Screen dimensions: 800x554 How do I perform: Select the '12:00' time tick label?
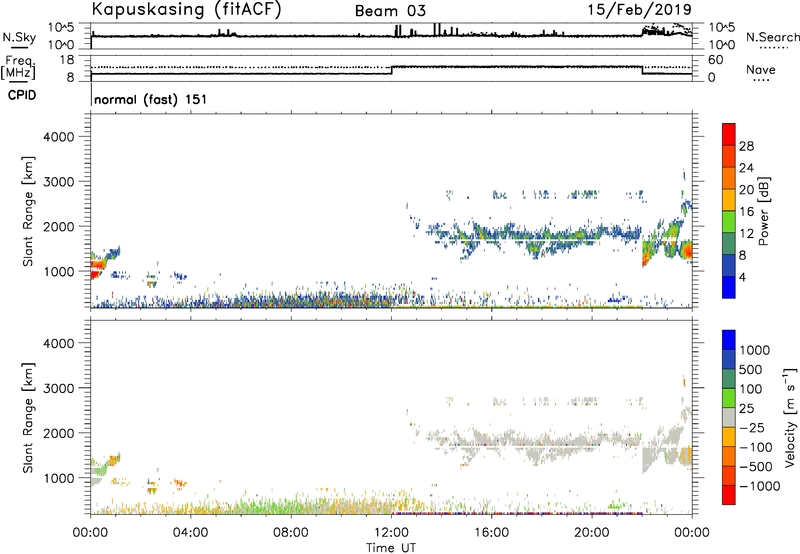(391, 533)
